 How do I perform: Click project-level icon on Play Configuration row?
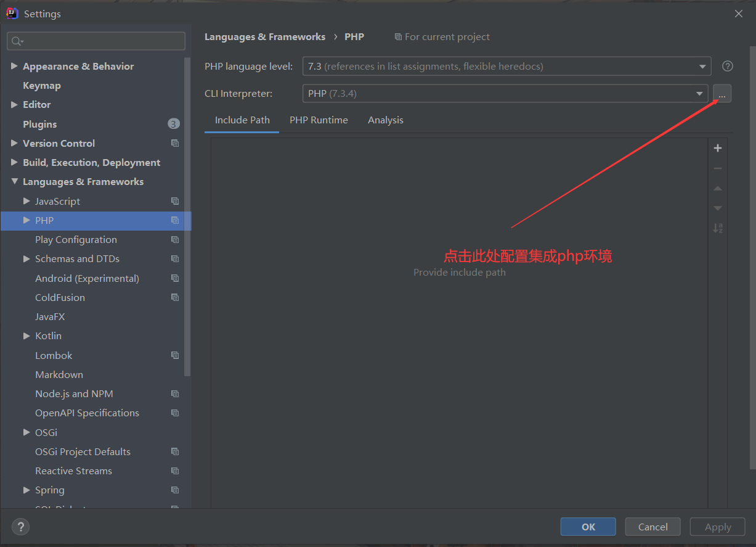coord(175,239)
